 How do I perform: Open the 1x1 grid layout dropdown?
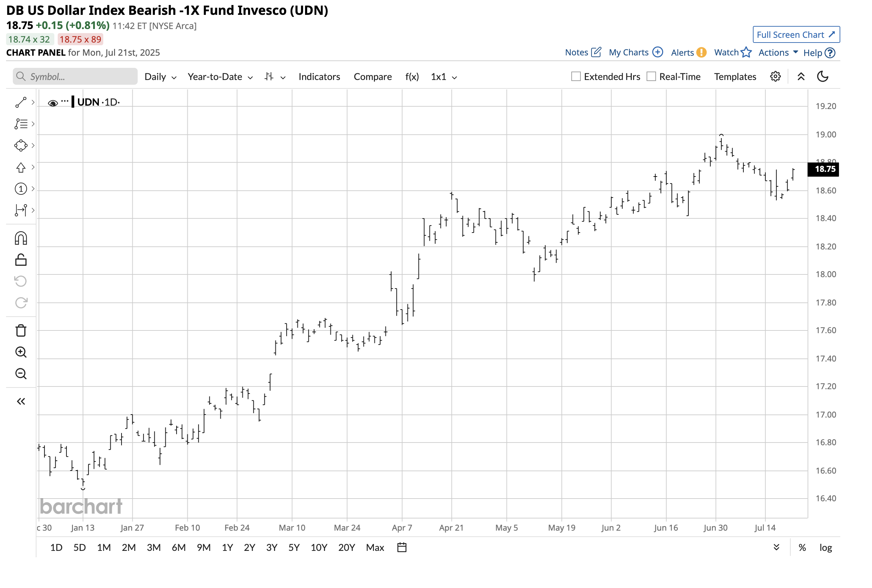[x=444, y=77]
